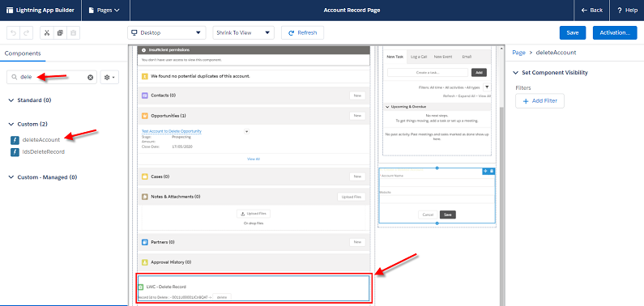644x306 pixels.
Task: Click View All under Opportunities
Action: pyautogui.click(x=253, y=159)
